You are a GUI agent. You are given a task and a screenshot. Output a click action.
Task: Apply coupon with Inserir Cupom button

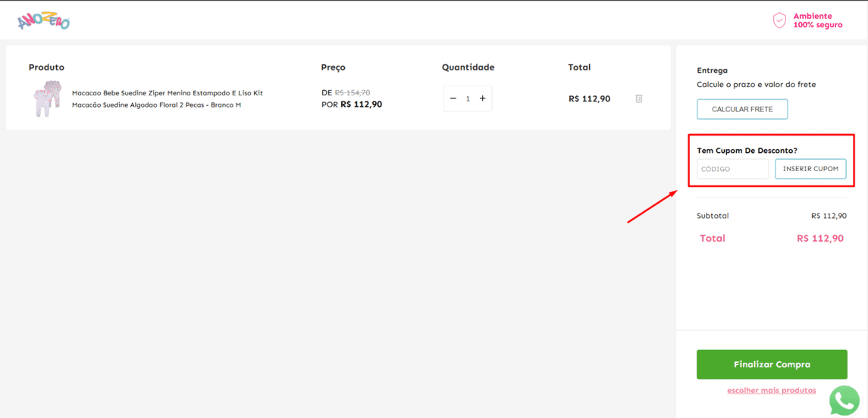[x=810, y=169]
